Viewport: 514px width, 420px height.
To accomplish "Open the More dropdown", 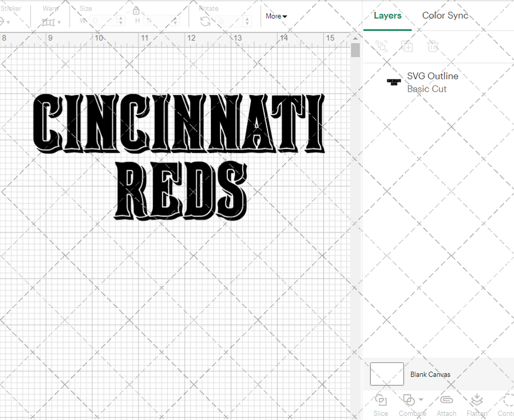I will (276, 16).
